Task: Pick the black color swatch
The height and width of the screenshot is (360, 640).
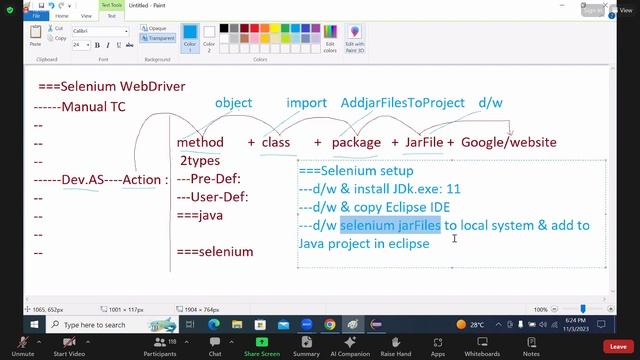Action: (x=224, y=28)
